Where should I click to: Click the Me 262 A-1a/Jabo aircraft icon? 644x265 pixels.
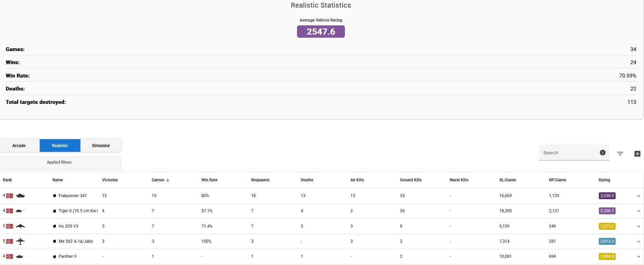click(x=20, y=241)
